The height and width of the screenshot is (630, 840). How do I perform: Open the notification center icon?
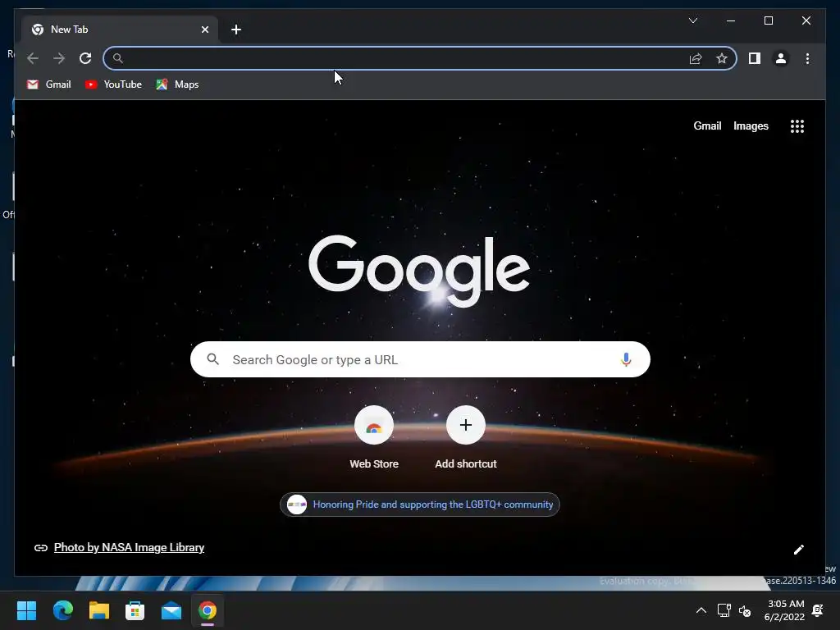[x=818, y=610]
